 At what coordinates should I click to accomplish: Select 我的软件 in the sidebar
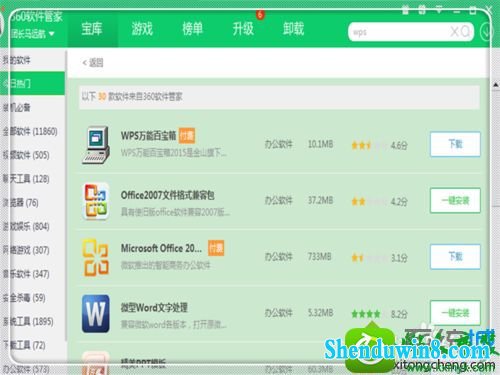point(17,60)
